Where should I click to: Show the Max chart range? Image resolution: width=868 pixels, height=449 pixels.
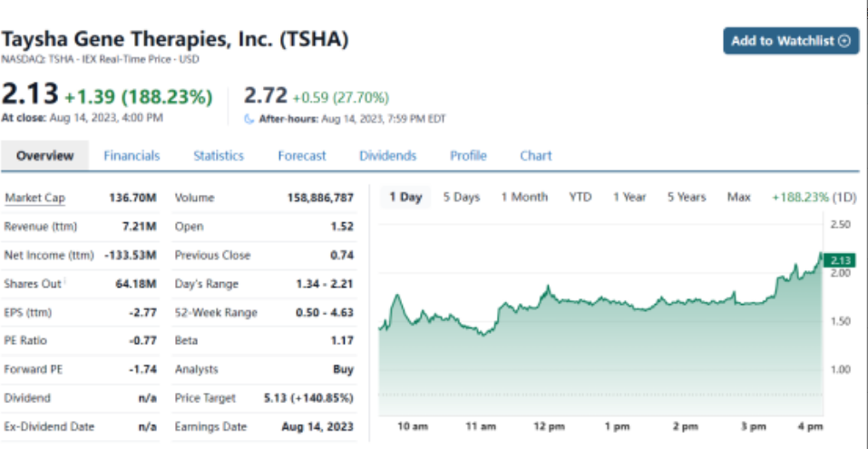coord(738,198)
